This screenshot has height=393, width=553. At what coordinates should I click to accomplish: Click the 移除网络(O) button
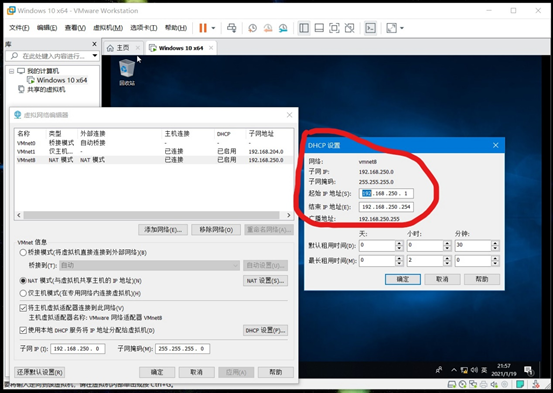tap(216, 230)
